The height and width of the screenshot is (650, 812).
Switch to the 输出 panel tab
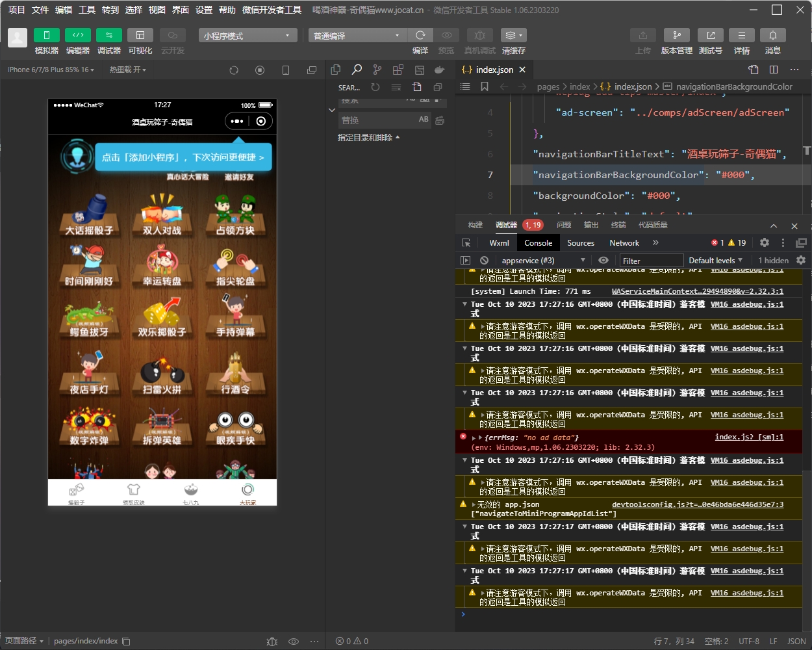[x=591, y=225]
